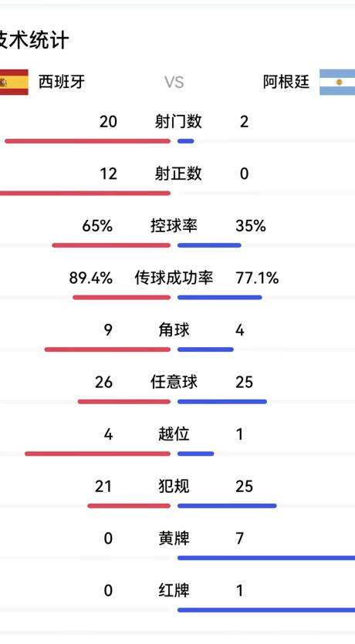Click Spain's 89.4% pass accuracy value
Image resolution: width=355 pixels, height=644 pixels.
tap(91, 278)
